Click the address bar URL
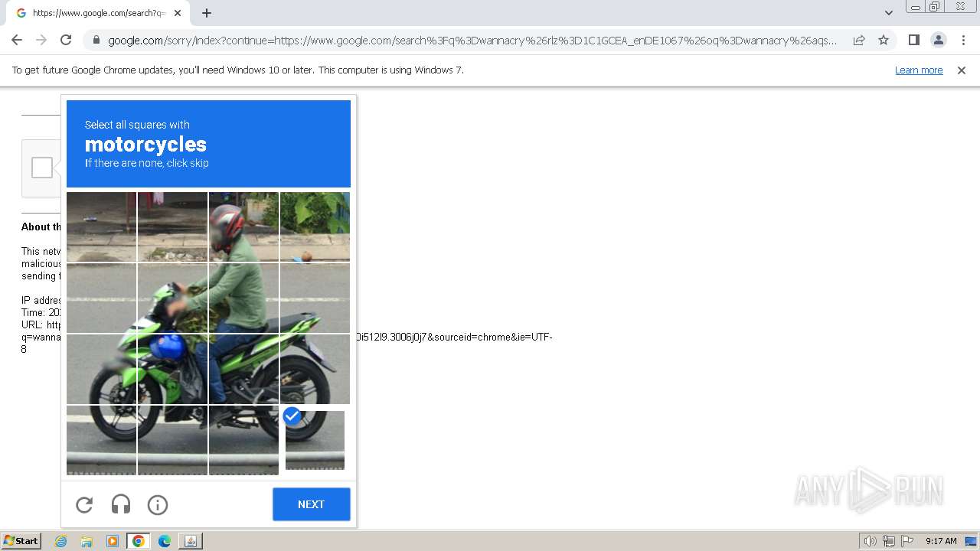Viewport: 980px width, 551px height. coord(472,41)
